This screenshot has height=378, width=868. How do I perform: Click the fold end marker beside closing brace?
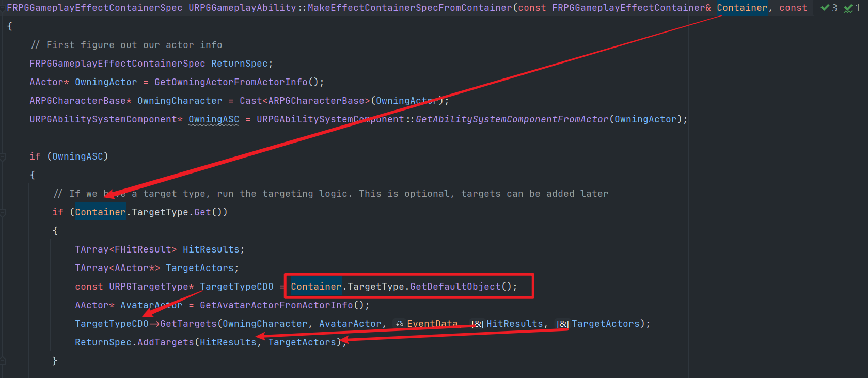[3, 361]
